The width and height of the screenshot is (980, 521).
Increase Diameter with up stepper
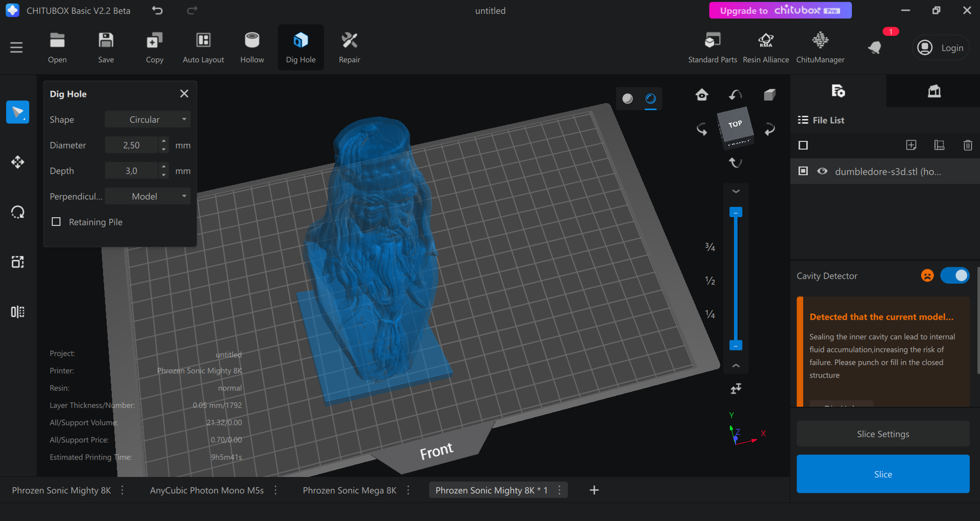pos(164,141)
